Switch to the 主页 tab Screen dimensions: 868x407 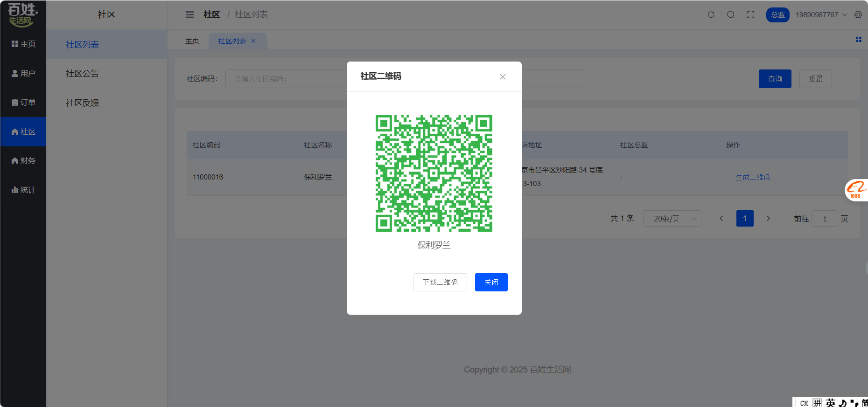192,41
